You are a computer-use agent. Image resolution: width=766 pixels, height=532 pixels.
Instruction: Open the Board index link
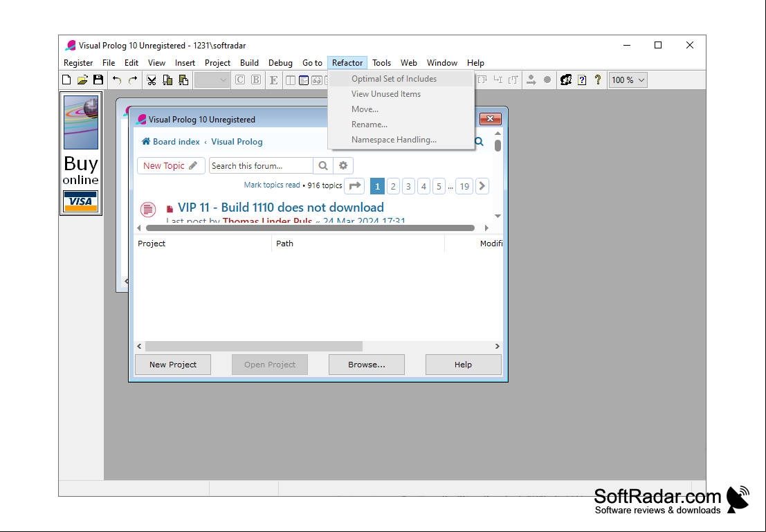[x=170, y=142]
